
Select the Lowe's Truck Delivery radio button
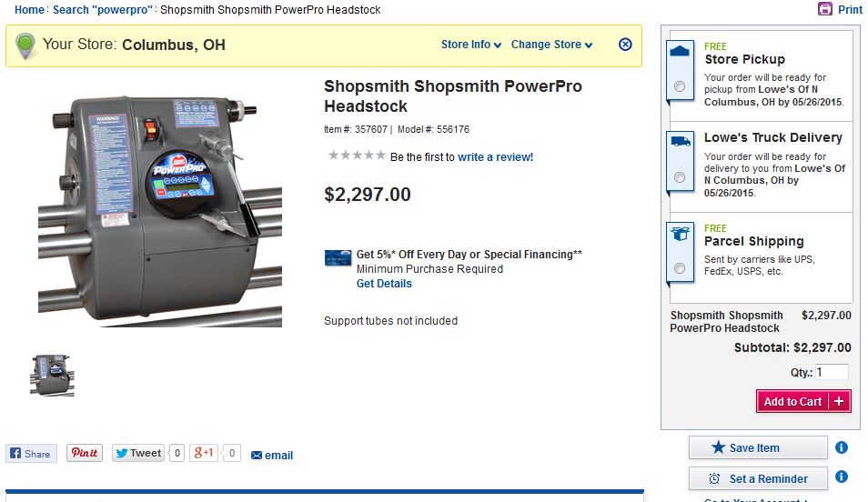[680, 177]
